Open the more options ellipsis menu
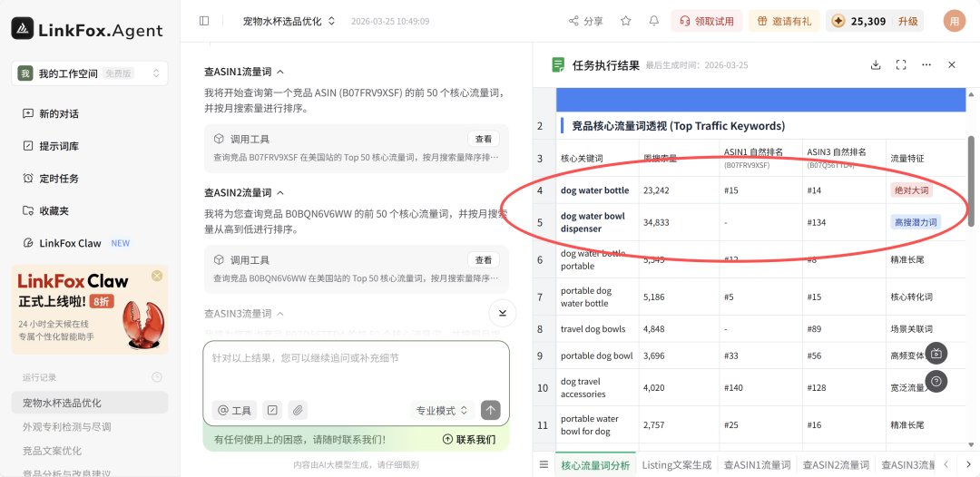This screenshot has width=980, height=477. click(x=926, y=65)
